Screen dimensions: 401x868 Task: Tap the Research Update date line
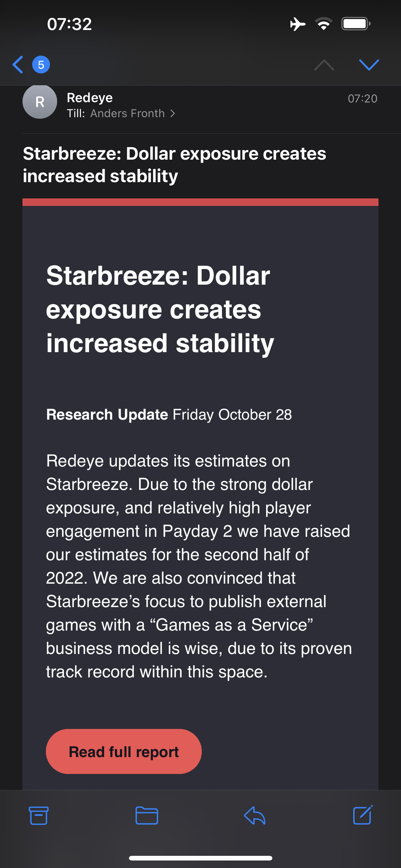click(169, 414)
